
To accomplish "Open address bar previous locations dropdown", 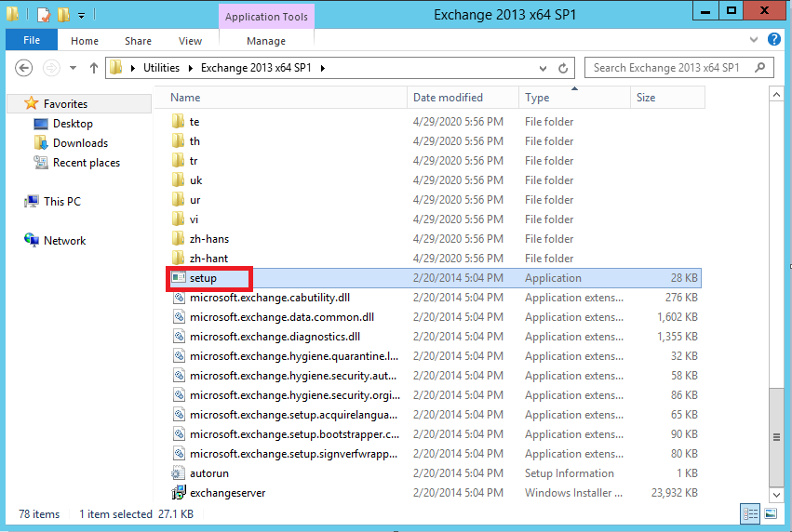I will (543, 68).
